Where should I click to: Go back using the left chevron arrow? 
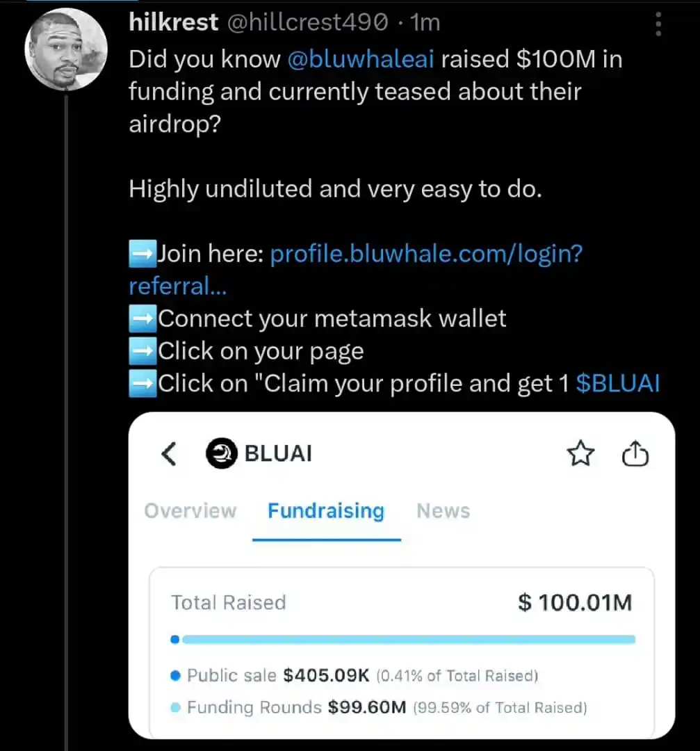coord(168,453)
